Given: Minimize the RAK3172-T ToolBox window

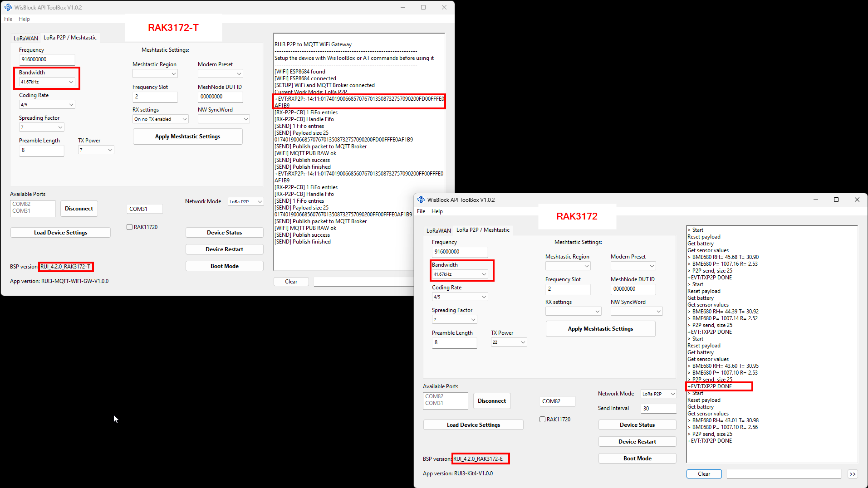Looking at the screenshot, I should [x=403, y=7].
